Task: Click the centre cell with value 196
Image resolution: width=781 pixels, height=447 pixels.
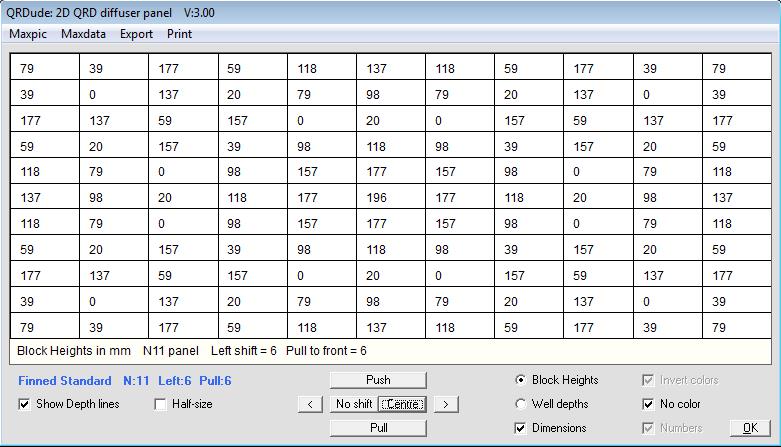Action: (391, 198)
